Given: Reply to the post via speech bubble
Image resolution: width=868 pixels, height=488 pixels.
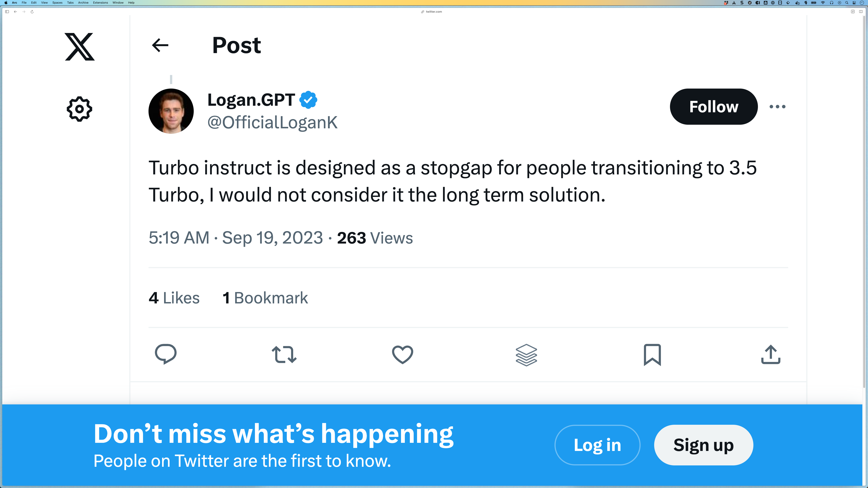Looking at the screenshot, I should click(x=165, y=354).
